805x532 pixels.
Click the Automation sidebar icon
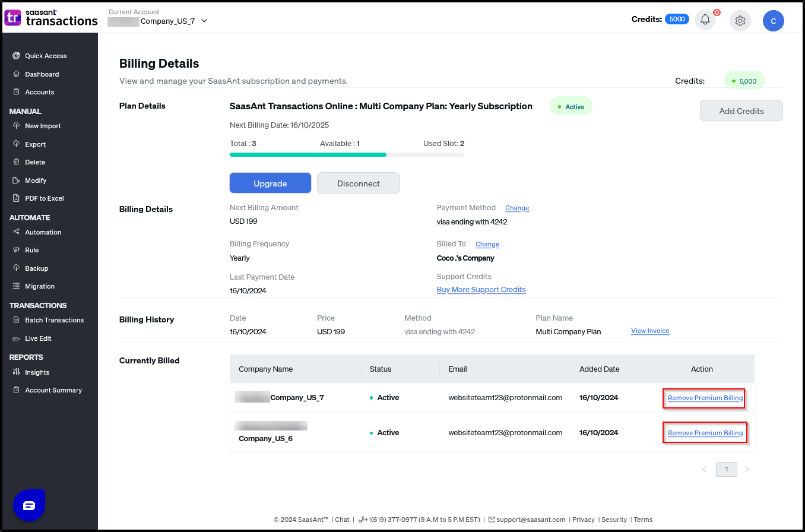point(16,232)
